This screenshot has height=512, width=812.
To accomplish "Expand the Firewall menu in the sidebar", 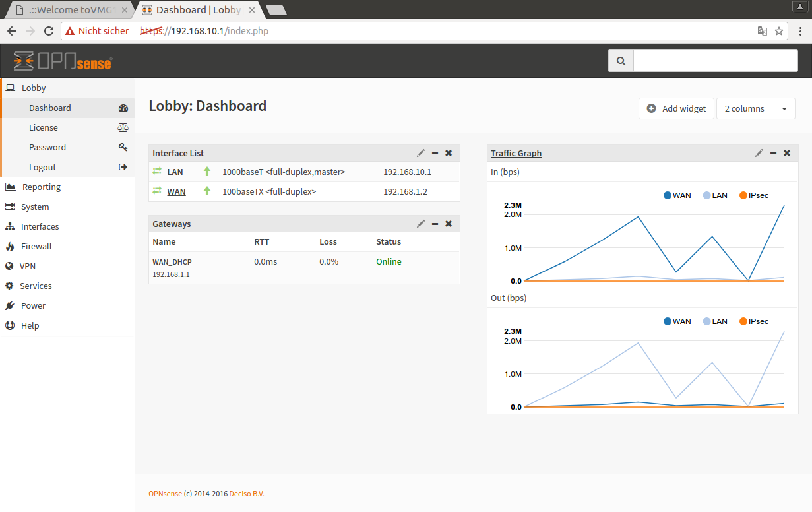I will (36, 246).
